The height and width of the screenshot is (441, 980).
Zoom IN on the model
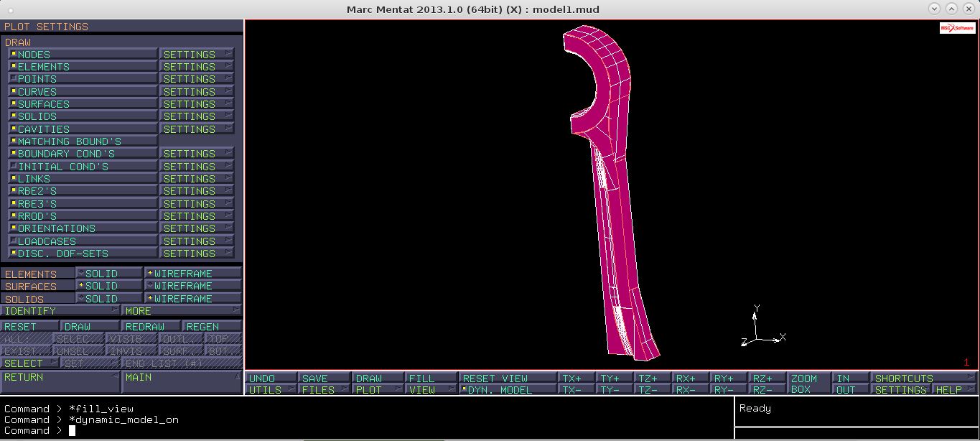(851, 378)
